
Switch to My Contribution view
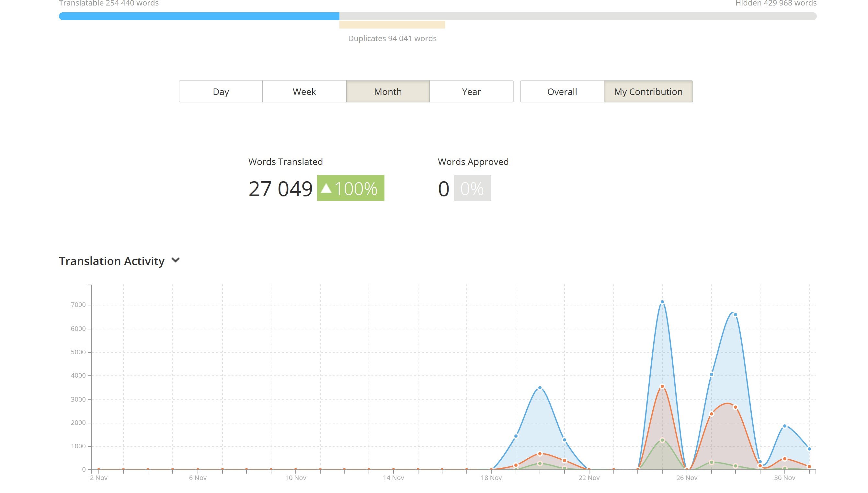click(x=648, y=91)
